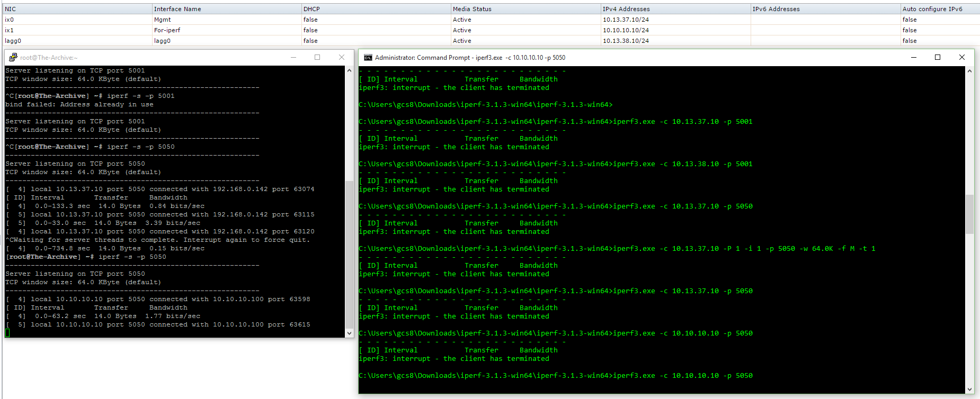Close the Administrator Command Prompt window
The height and width of the screenshot is (399, 980).
[962, 57]
